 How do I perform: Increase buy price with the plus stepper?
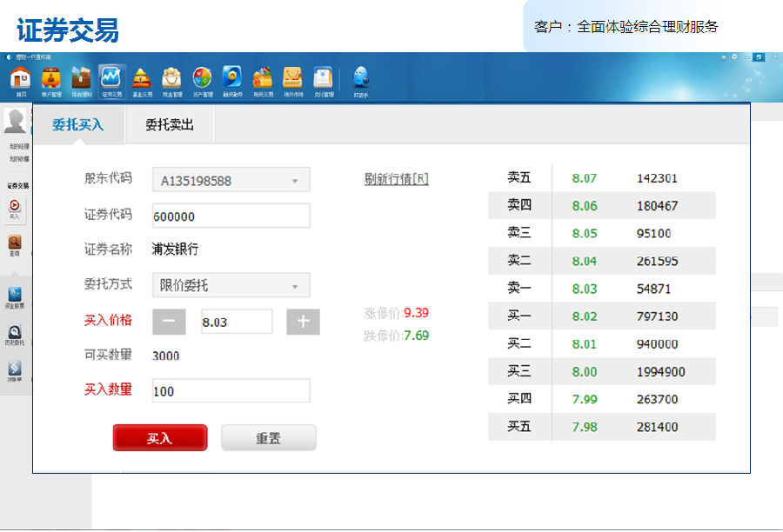pos(303,321)
